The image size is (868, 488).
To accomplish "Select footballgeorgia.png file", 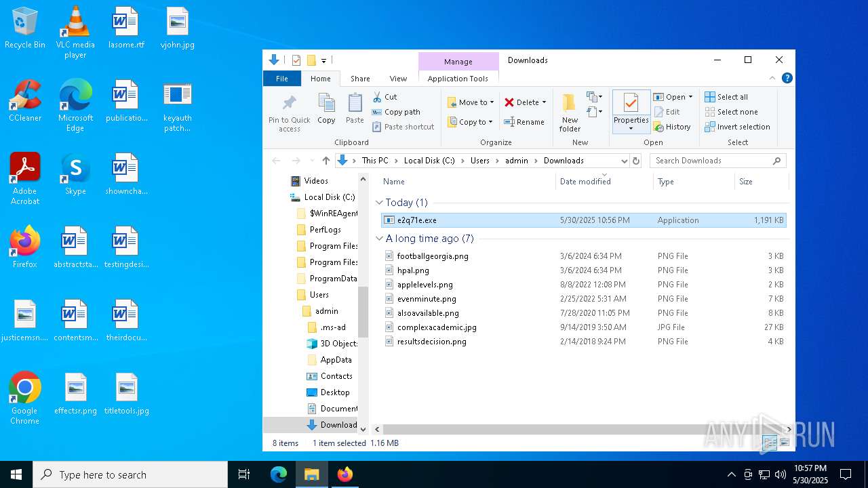I will (x=583, y=256).
